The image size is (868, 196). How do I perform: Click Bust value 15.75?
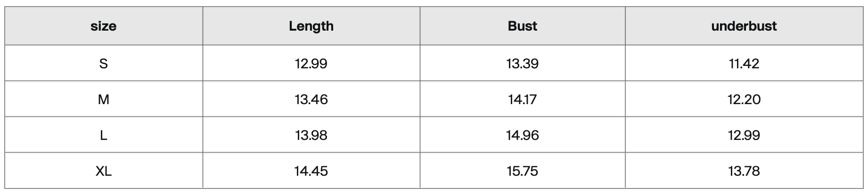click(522, 171)
